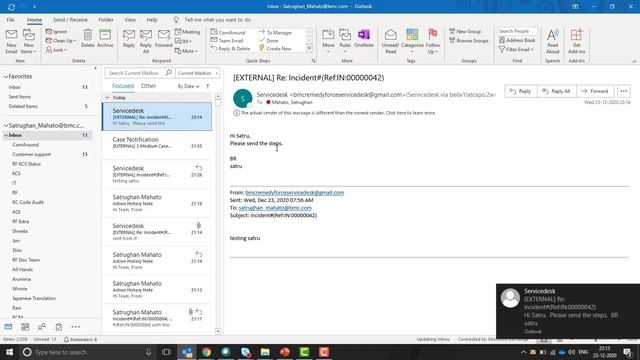640x360 pixels.
Task: Click the Tell me what you want to do box
Action: [x=218, y=20]
